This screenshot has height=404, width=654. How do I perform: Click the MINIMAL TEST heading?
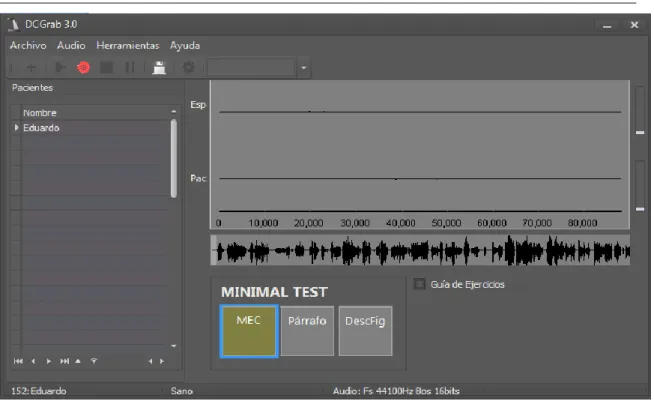(x=274, y=292)
